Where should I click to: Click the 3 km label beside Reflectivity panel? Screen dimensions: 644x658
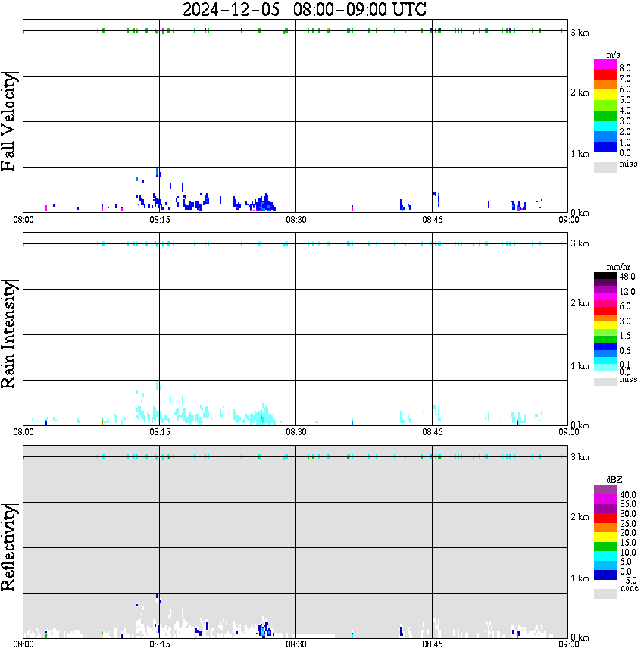coord(580,457)
